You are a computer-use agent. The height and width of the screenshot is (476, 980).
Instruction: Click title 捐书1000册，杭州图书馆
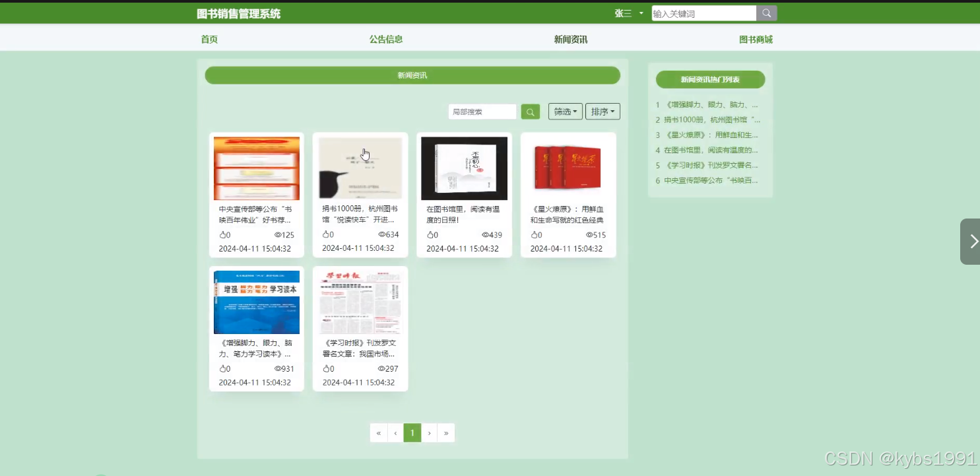(x=360, y=214)
